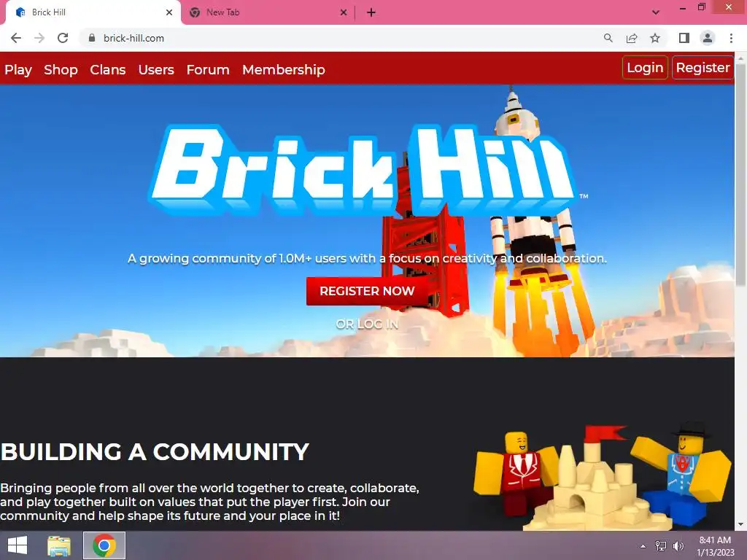
Task: Close the Brick Hill tab
Action: point(169,12)
